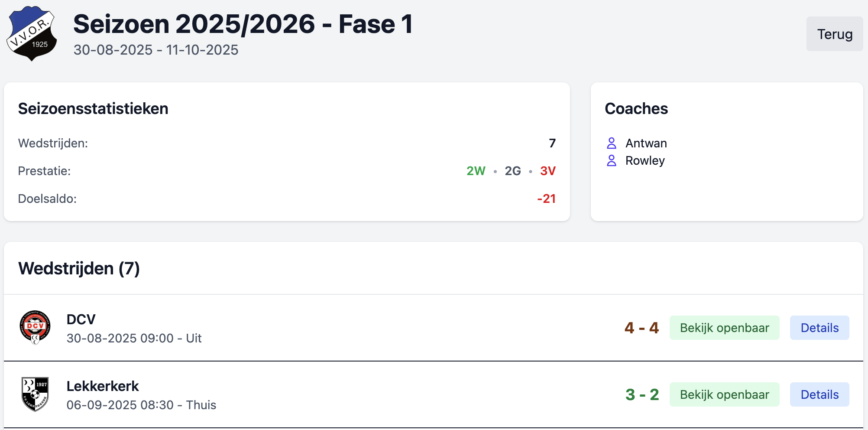Click the V.V.O.R. club logo

point(32,33)
